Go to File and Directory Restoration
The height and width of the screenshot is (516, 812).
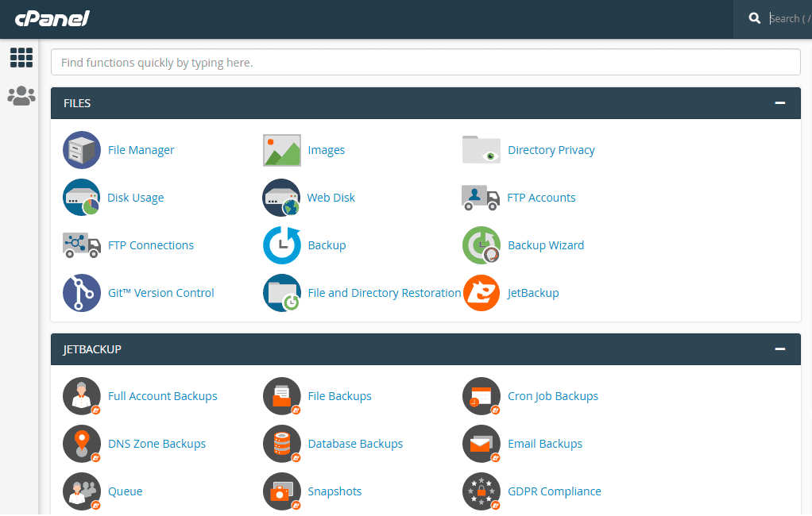coord(384,293)
